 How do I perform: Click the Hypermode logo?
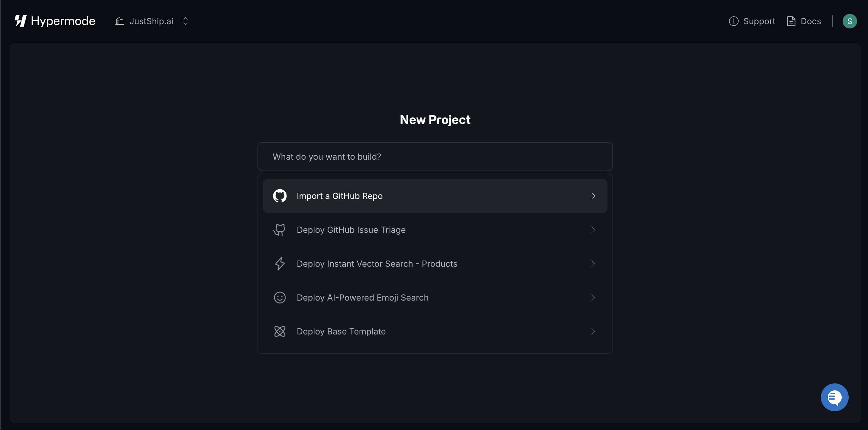click(x=55, y=21)
